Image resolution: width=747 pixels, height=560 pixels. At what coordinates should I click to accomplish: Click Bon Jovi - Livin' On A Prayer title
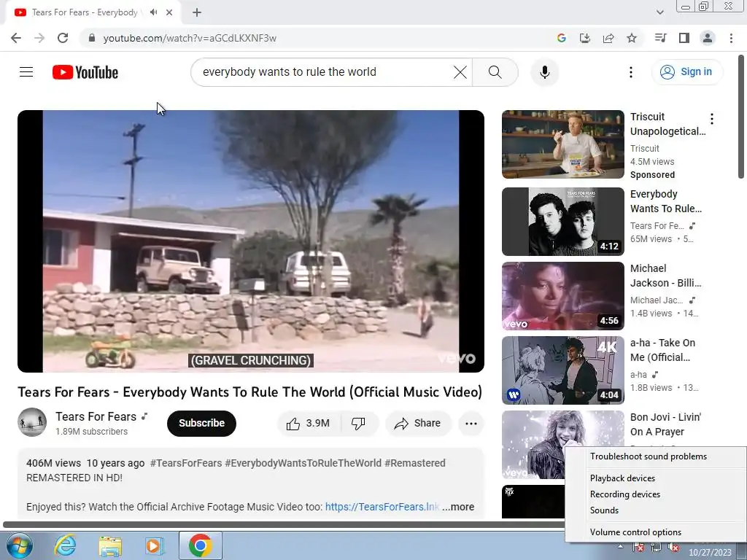(x=665, y=424)
